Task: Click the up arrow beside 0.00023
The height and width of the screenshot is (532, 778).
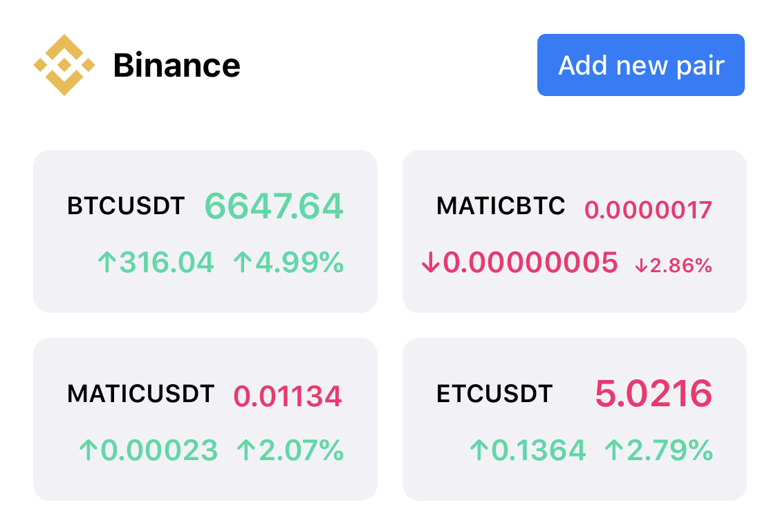Action: pos(89,450)
